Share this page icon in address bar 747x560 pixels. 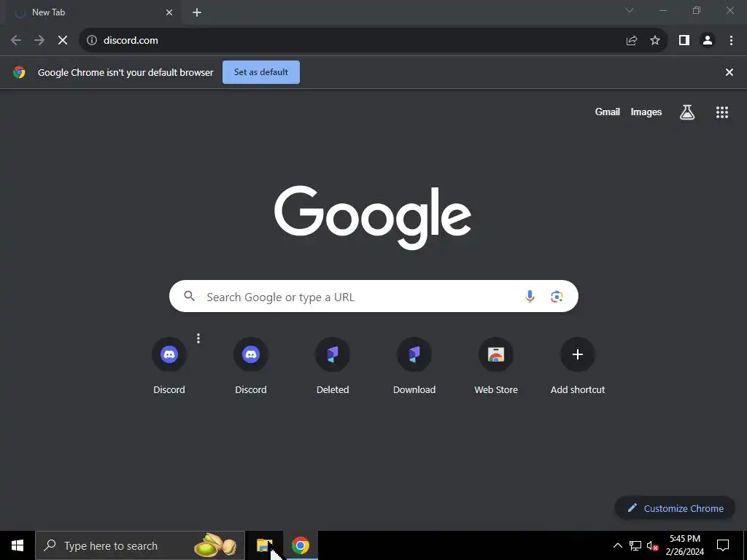pos(632,41)
